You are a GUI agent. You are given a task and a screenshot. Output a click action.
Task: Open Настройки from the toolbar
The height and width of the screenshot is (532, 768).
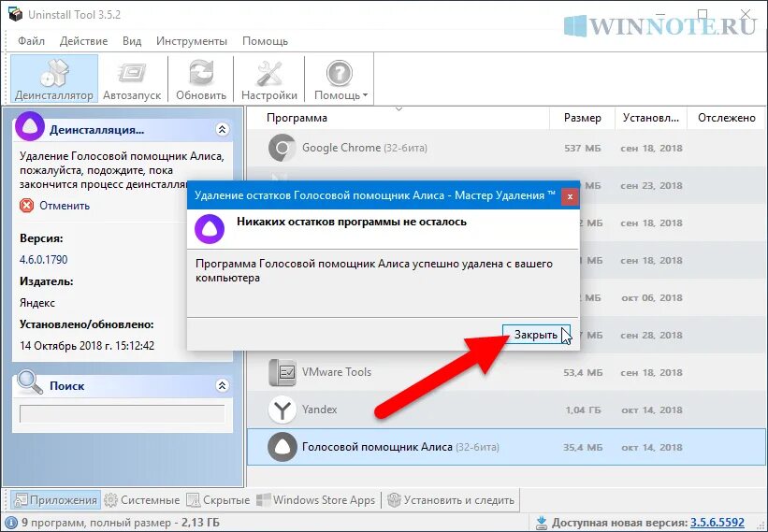coord(268,79)
